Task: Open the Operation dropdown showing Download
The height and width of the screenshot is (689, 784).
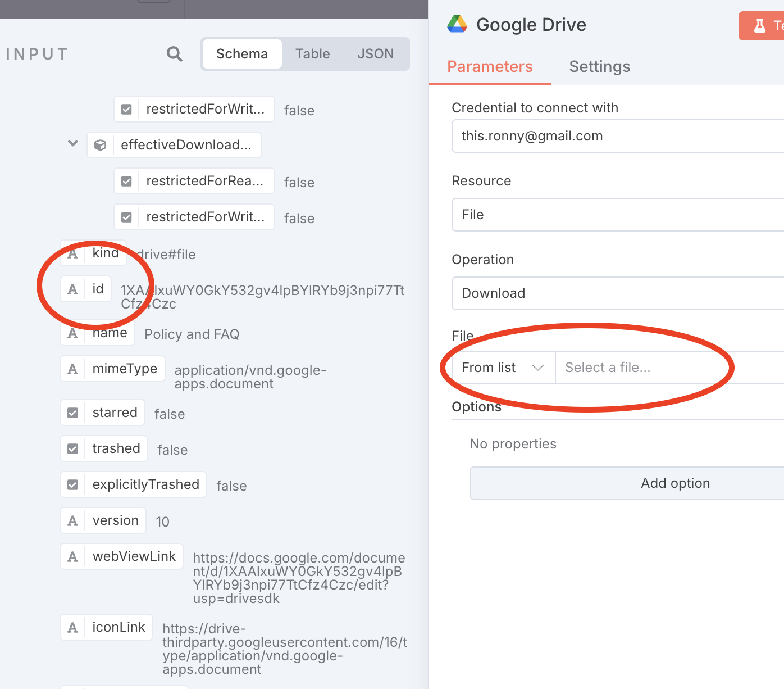Action: tap(618, 293)
